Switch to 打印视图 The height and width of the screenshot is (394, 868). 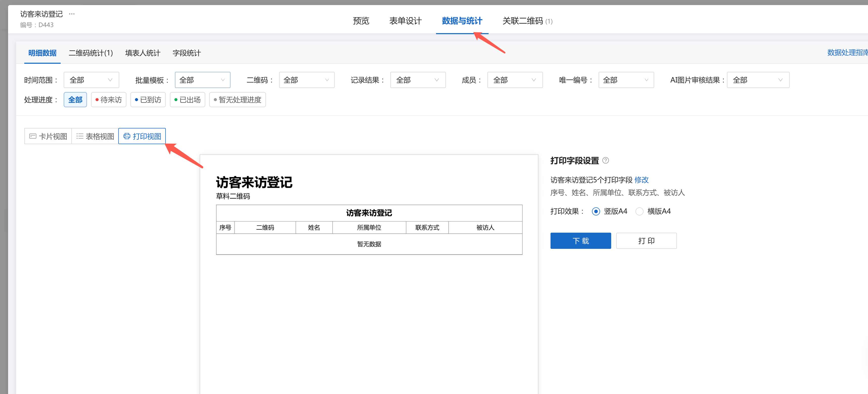142,136
